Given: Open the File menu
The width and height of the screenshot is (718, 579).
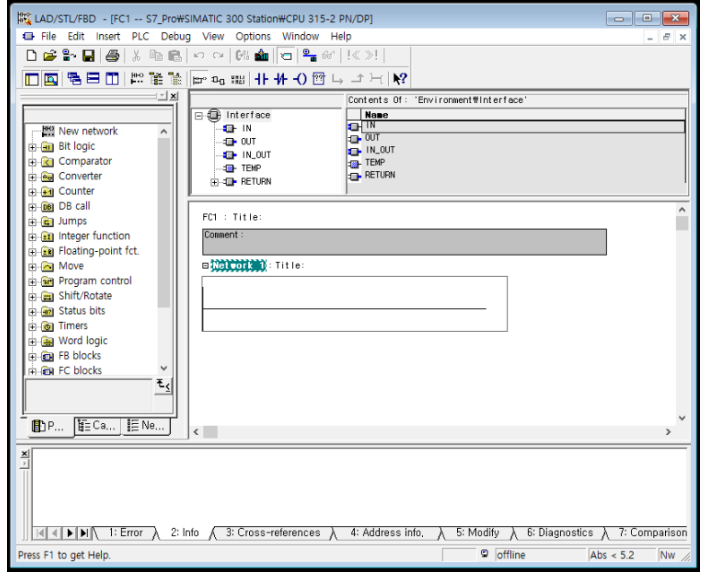Looking at the screenshot, I should point(48,37).
